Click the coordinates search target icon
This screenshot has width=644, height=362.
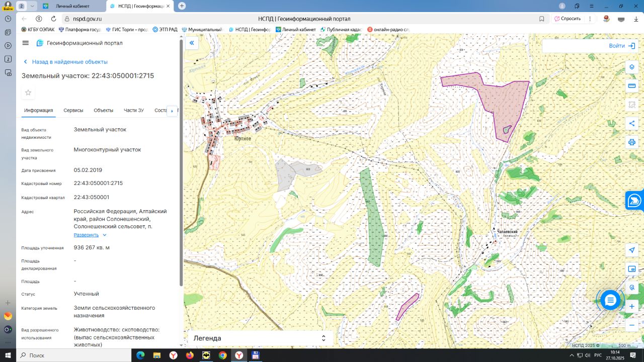632,288
